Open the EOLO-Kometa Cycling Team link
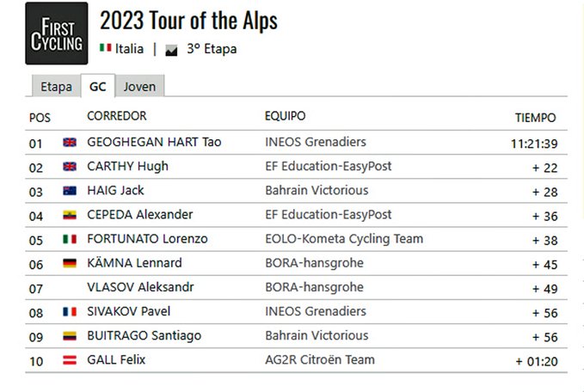584x392 pixels. click(343, 239)
